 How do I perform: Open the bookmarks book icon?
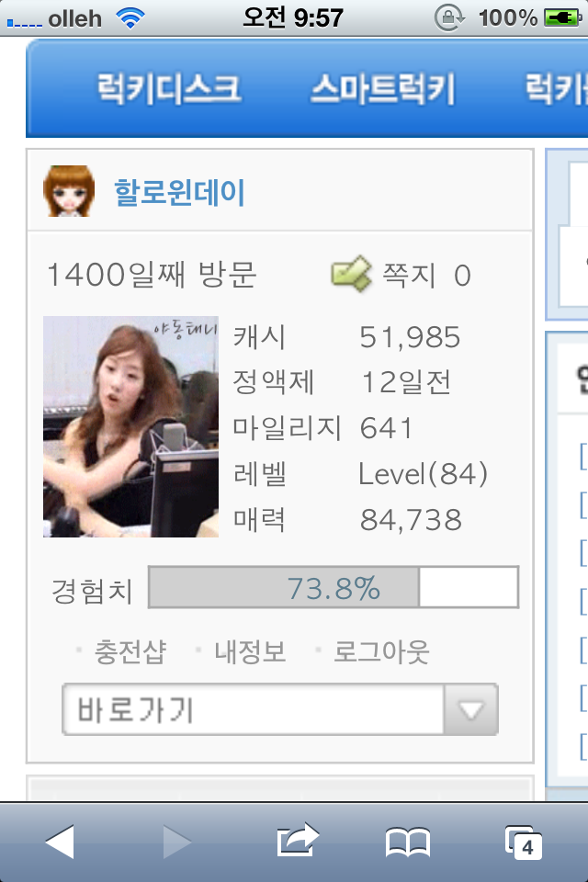coord(408,842)
